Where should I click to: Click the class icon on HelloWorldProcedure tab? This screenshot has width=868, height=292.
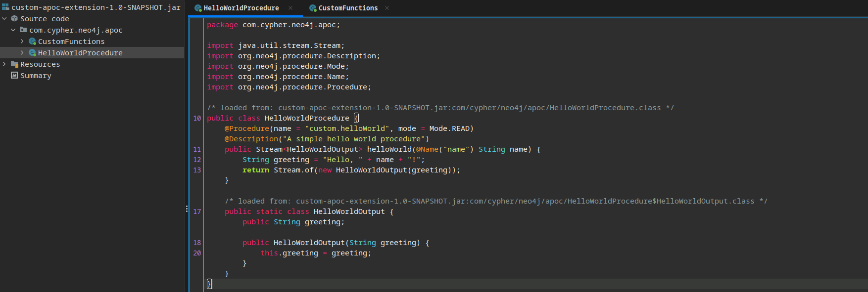tap(198, 8)
